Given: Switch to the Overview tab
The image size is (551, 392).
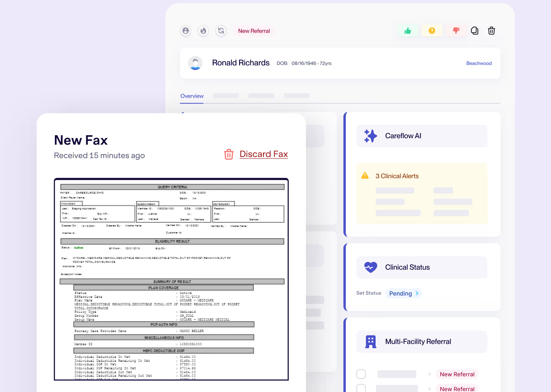Looking at the screenshot, I should (x=192, y=96).
